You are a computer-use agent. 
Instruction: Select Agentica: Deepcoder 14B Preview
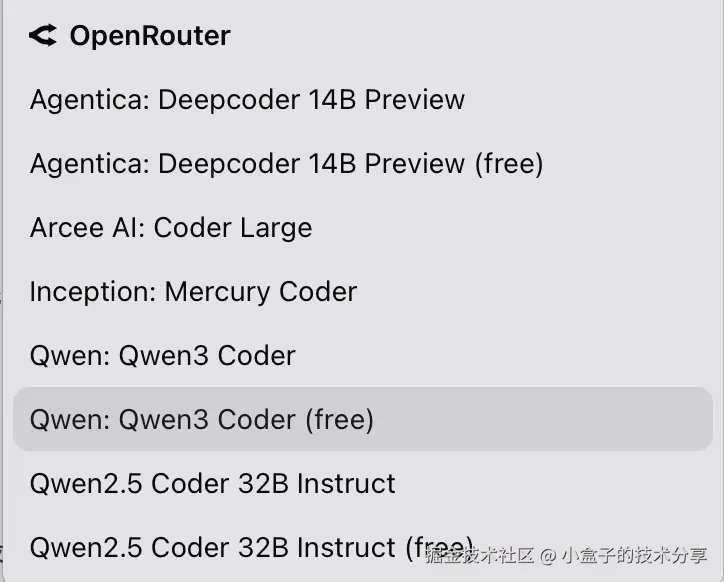pyautogui.click(x=247, y=100)
